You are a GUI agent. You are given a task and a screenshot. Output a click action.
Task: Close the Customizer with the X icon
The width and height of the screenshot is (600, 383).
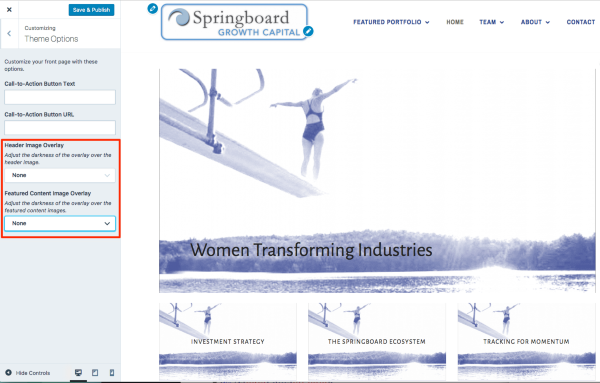point(9,10)
